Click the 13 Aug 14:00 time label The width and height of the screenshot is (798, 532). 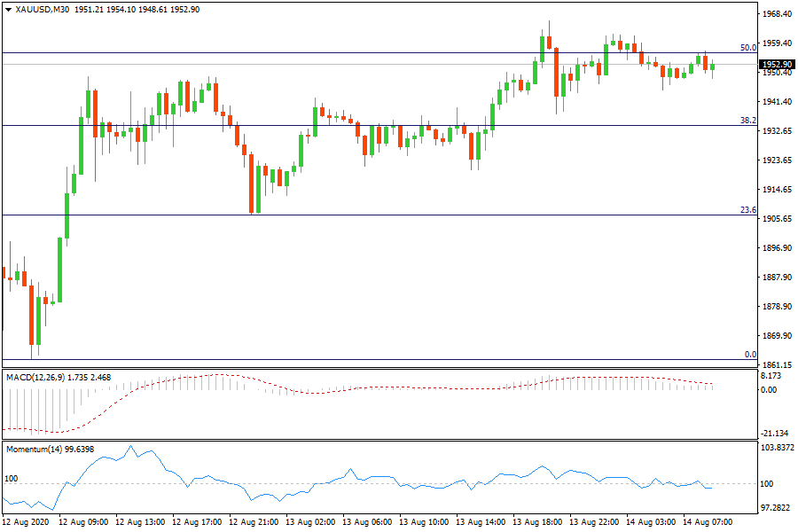(x=481, y=522)
